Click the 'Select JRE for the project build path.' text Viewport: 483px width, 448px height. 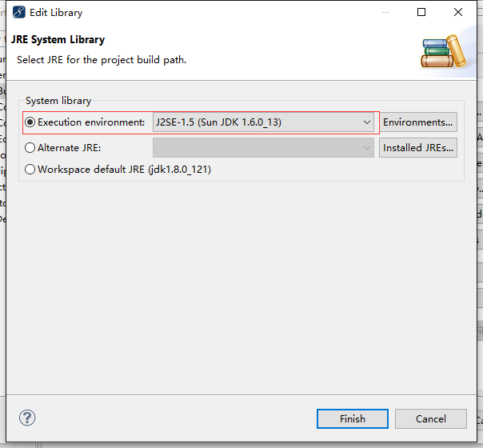click(x=102, y=60)
